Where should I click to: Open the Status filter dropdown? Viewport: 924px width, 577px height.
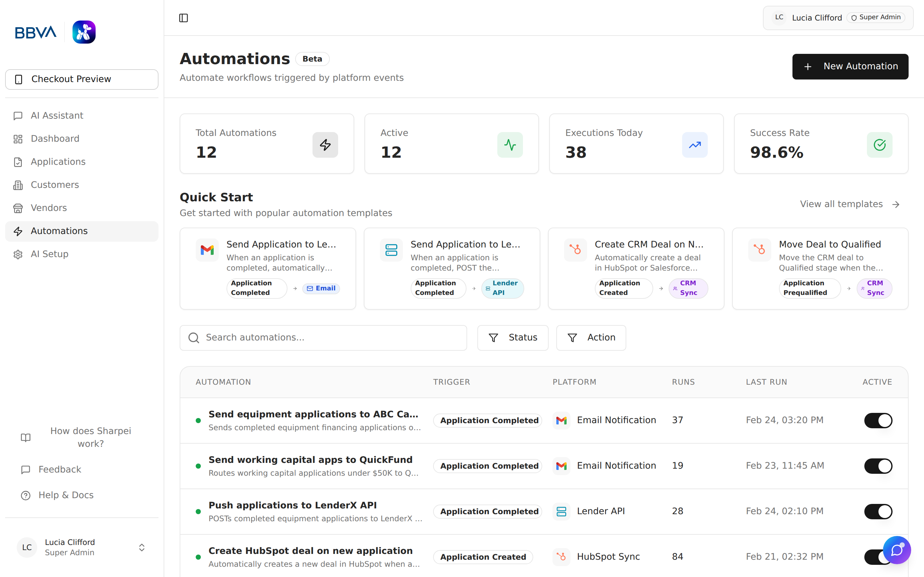[512, 337]
